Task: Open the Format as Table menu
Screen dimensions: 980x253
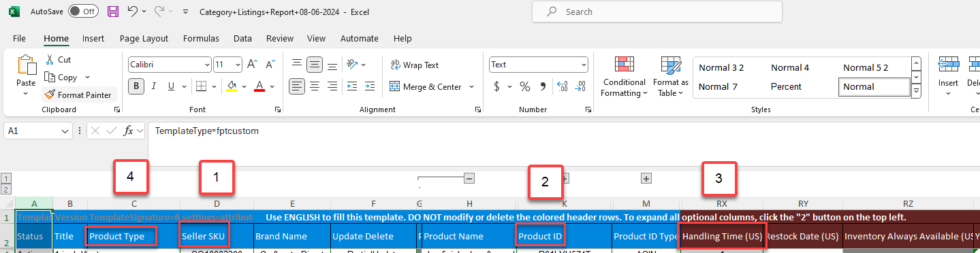Action: [671, 77]
